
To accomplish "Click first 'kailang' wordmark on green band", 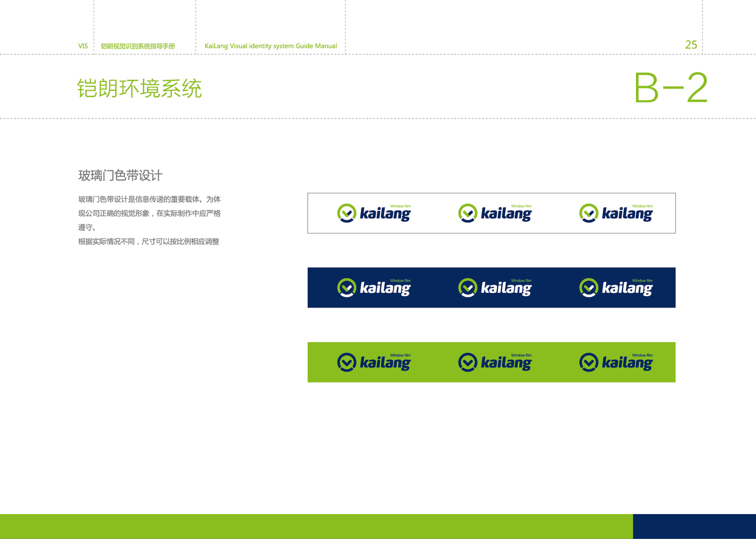I will 385,364.
